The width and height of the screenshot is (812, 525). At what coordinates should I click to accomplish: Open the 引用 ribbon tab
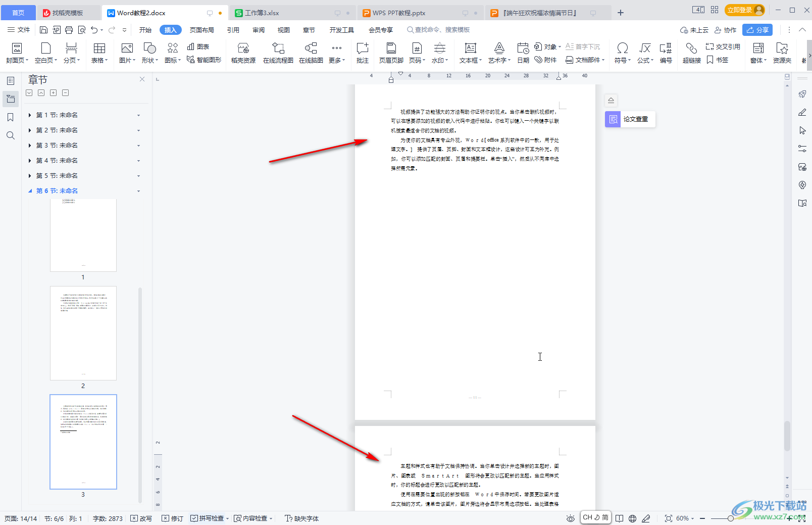point(233,30)
